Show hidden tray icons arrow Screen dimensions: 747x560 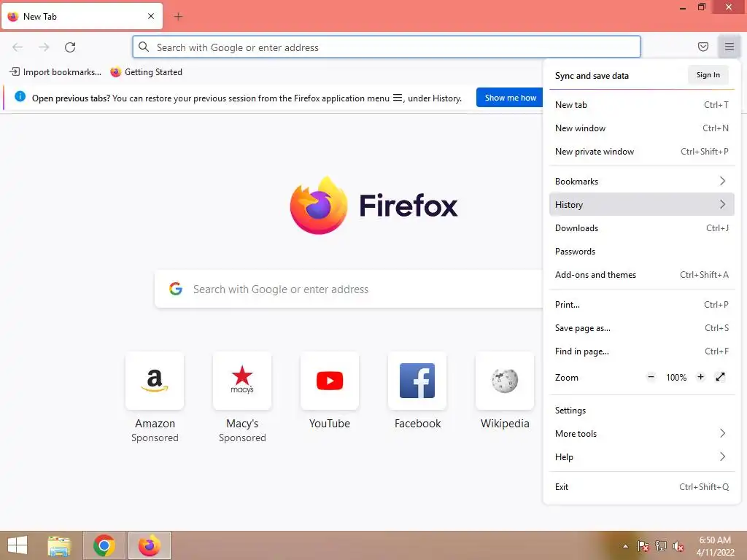point(625,546)
